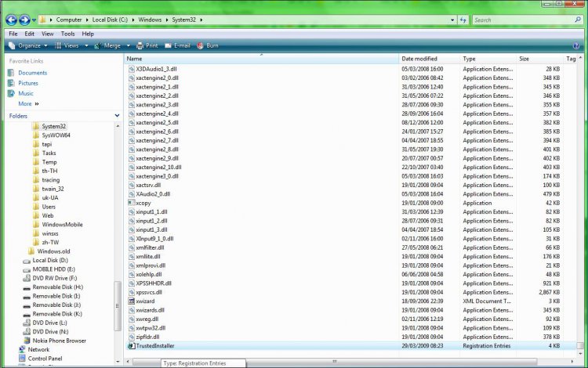Click the blue Help question mark icon
The image size is (588, 368).
tap(576, 46)
